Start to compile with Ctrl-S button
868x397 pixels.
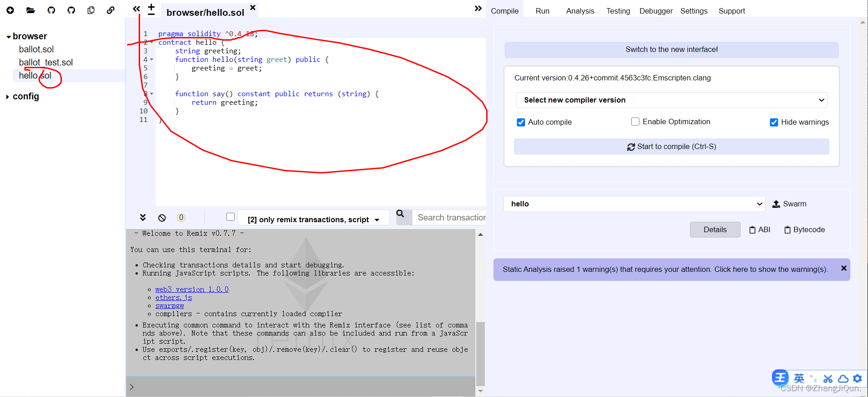tap(671, 147)
